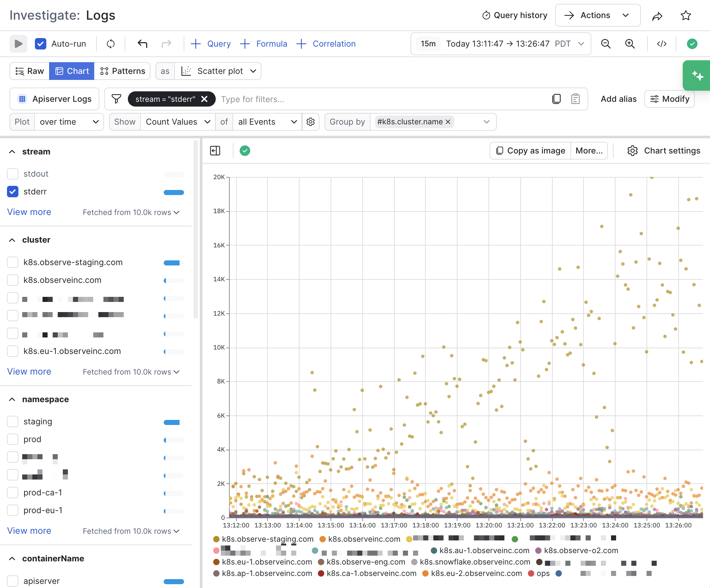This screenshot has height=588, width=710.
Task: Zoom out the time range
Action: point(606,43)
